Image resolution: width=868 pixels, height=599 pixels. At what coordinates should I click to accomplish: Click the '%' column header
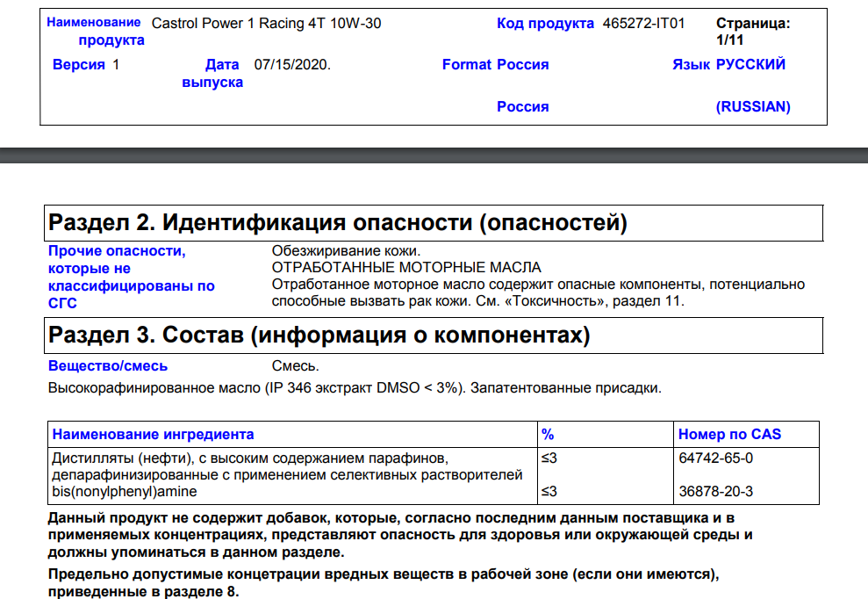tap(548, 435)
